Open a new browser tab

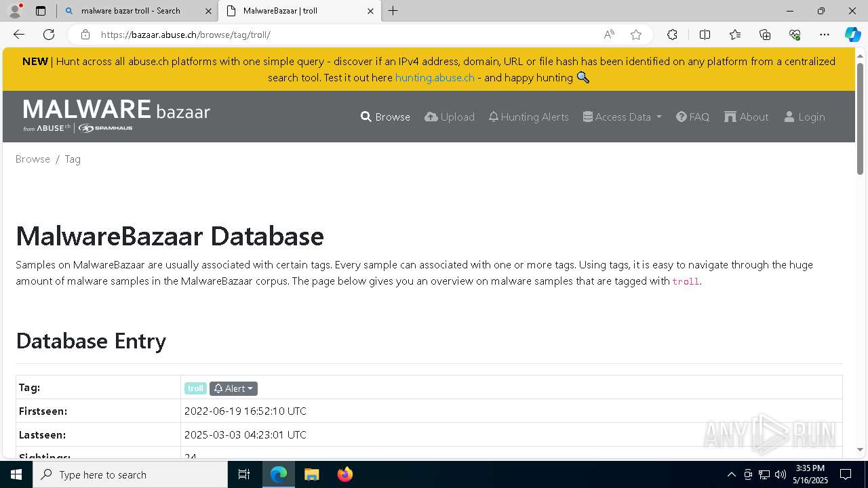pyautogui.click(x=393, y=11)
